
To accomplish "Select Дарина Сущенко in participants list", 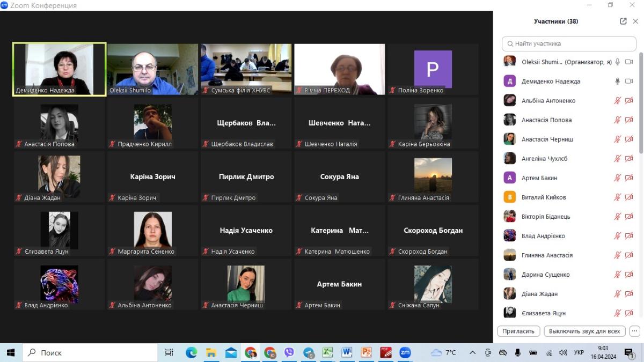I will pos(545,275).
